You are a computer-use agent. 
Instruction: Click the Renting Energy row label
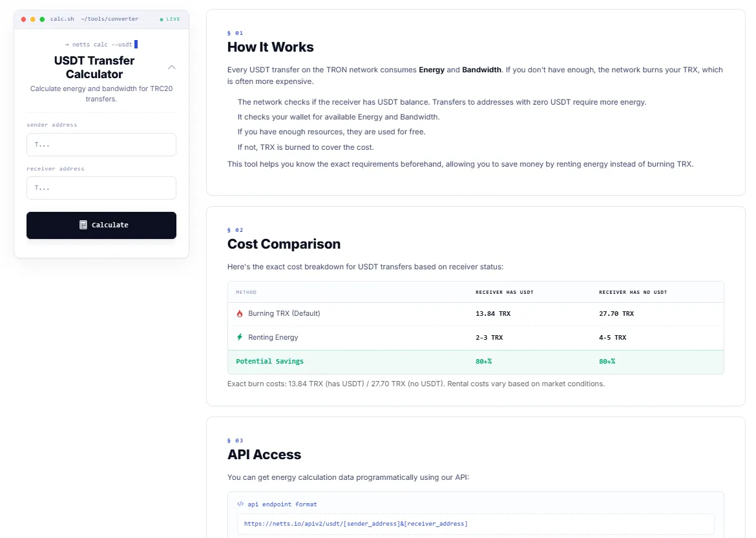(x=273, y=337)
